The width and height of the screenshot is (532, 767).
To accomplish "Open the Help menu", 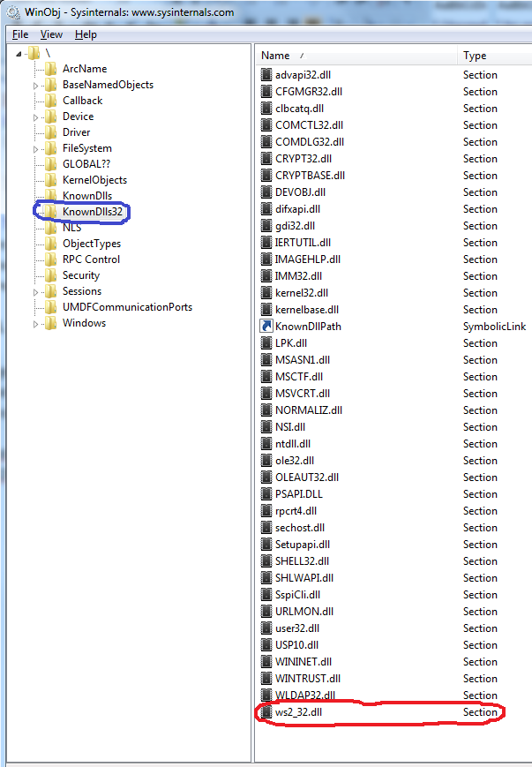I will (x=86, y=34).
